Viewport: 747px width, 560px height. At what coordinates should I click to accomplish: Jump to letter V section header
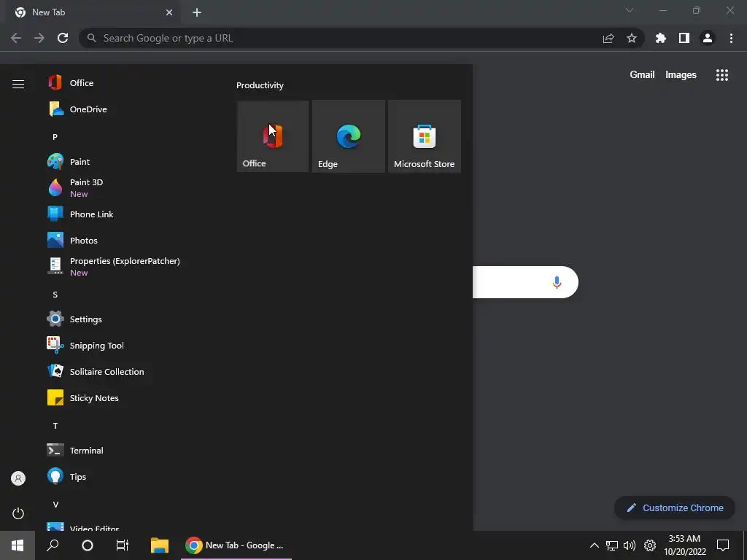(55, 505)
